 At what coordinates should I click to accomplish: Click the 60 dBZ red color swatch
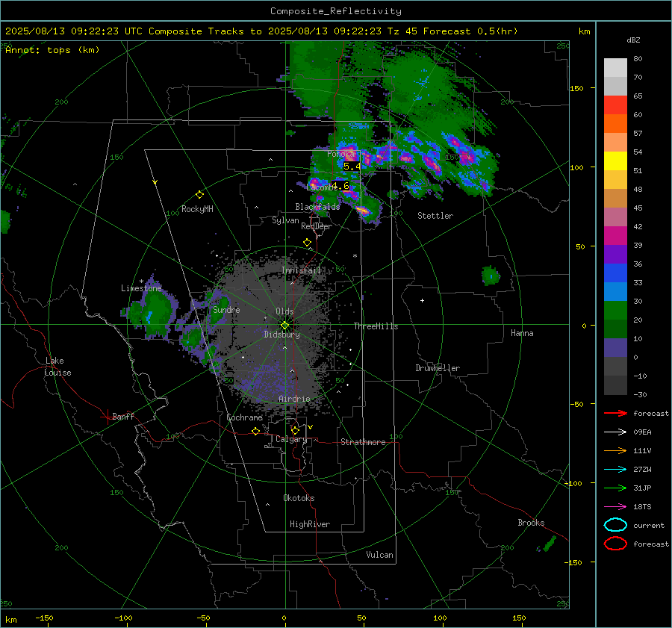(615, 105)
